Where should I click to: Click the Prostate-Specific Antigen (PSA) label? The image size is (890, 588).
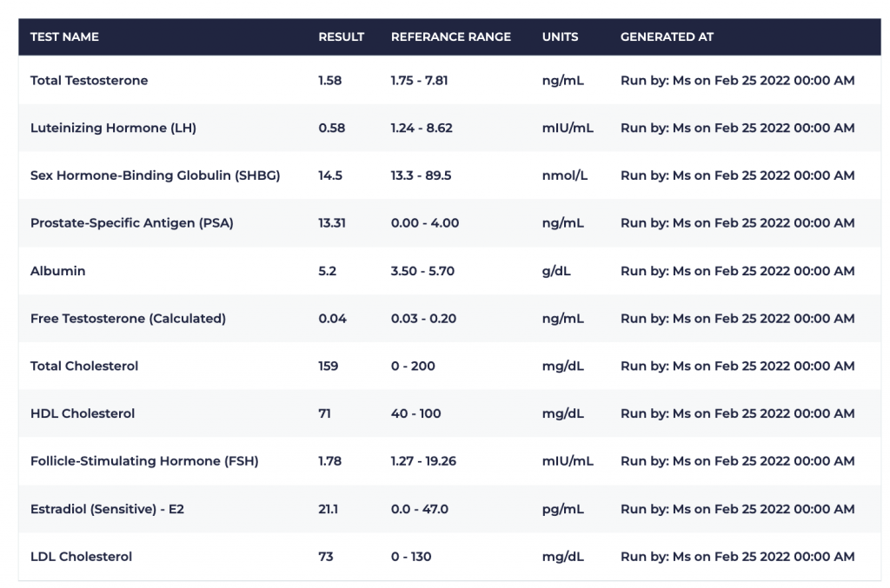(131, 223)
